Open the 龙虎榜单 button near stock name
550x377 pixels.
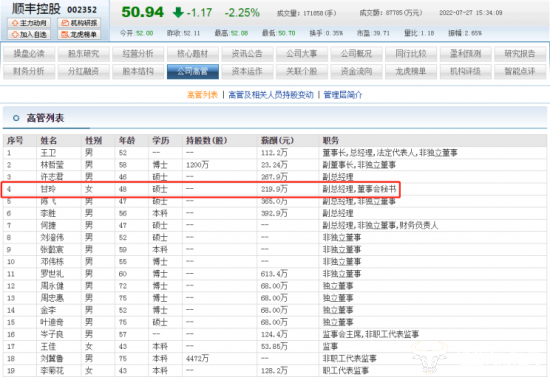79,34
